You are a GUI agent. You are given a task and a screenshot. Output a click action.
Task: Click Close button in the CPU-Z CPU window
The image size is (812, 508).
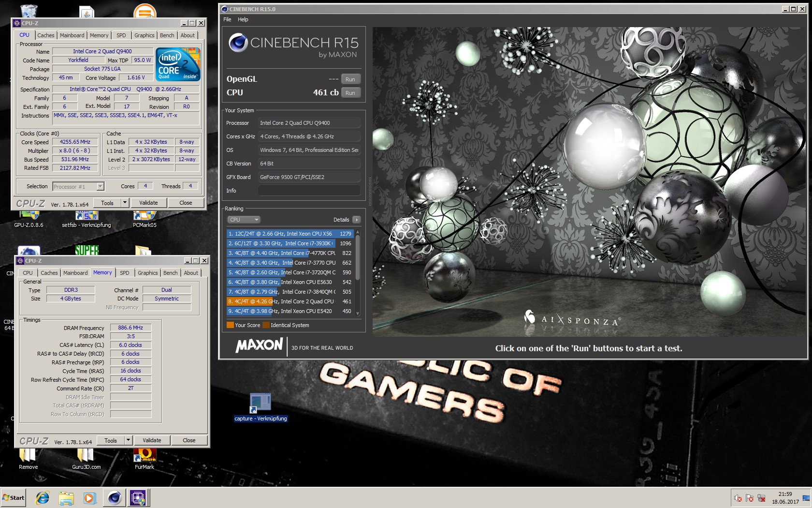(186, 203)
